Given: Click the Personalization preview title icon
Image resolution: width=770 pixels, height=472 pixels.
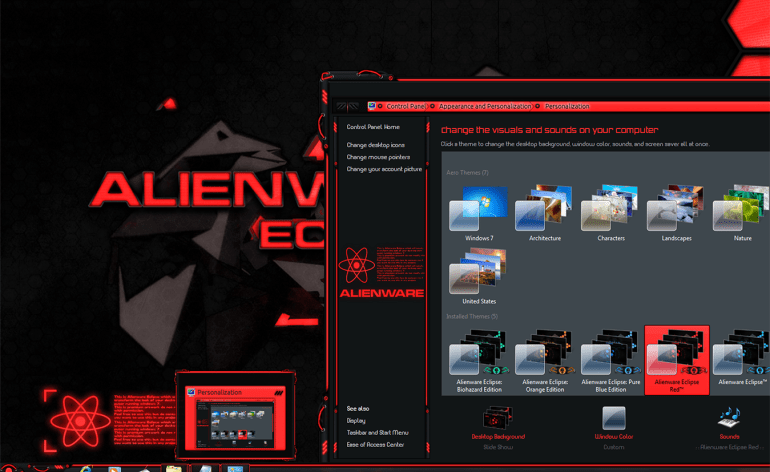Looking at the screenshot, I should click(x=191, y=392).
